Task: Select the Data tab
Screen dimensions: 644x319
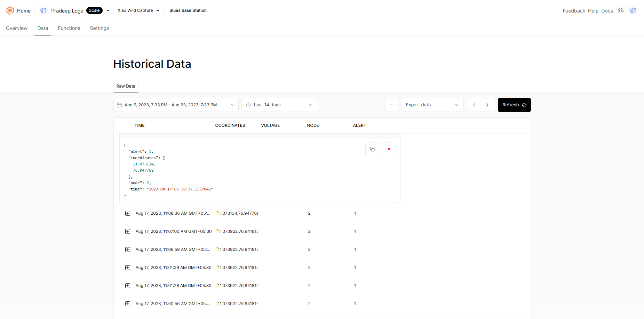Action: tap(43, 28)
